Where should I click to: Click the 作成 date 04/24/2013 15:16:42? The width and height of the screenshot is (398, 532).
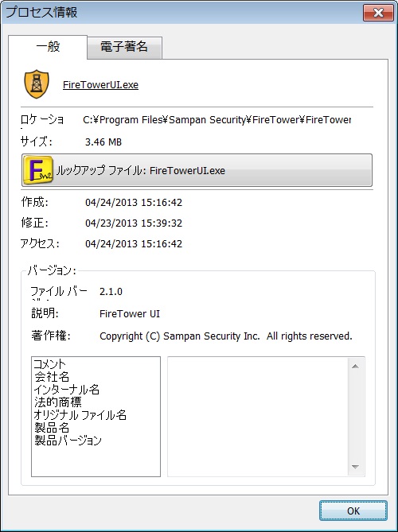point(134,203)
